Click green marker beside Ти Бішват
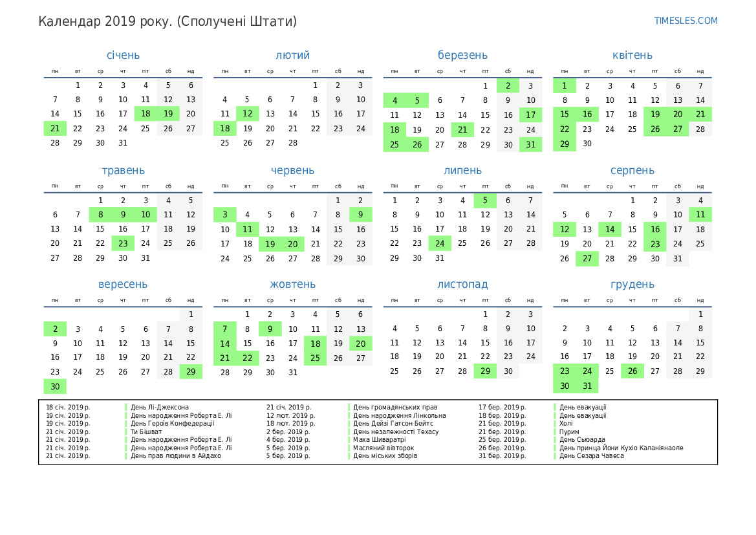 coord(125,431)
